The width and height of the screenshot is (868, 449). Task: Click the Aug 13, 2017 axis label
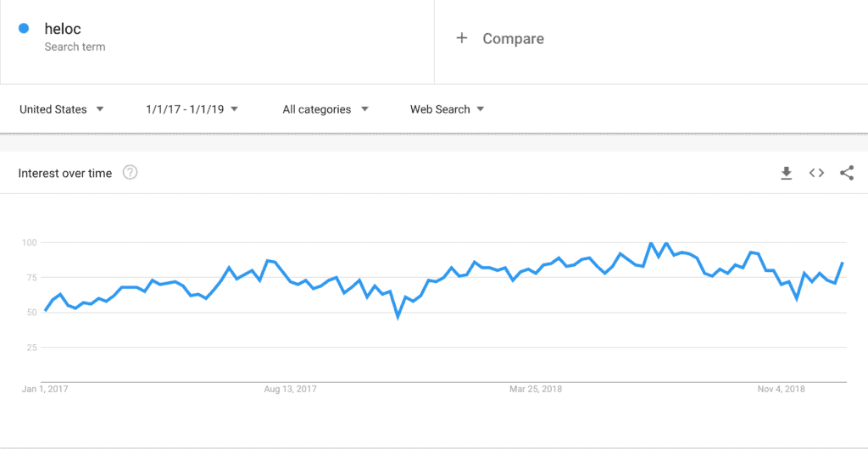click(290, 390)
